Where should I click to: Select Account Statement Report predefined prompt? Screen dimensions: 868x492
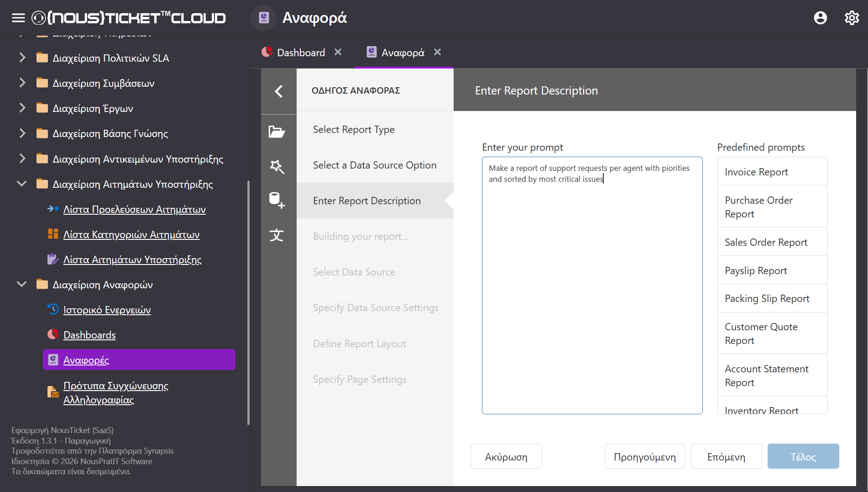point(772,376)
